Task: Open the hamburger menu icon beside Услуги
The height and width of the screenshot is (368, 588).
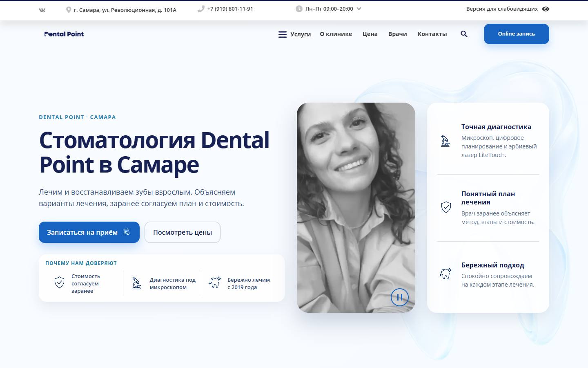Action: tap(283, 34)
